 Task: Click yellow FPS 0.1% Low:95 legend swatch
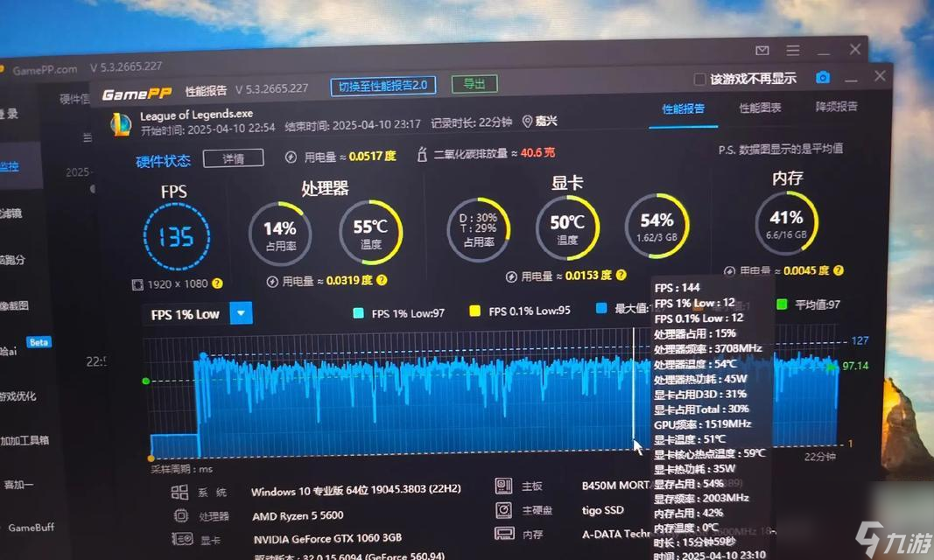point(474,311)
